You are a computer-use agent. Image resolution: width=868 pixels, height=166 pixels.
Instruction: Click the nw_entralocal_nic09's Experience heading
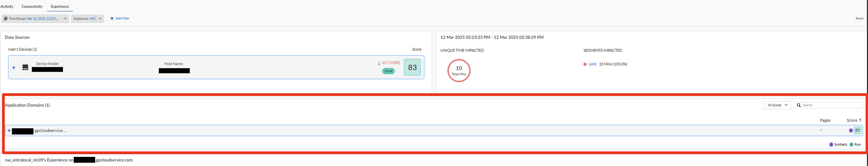point(69,160)
